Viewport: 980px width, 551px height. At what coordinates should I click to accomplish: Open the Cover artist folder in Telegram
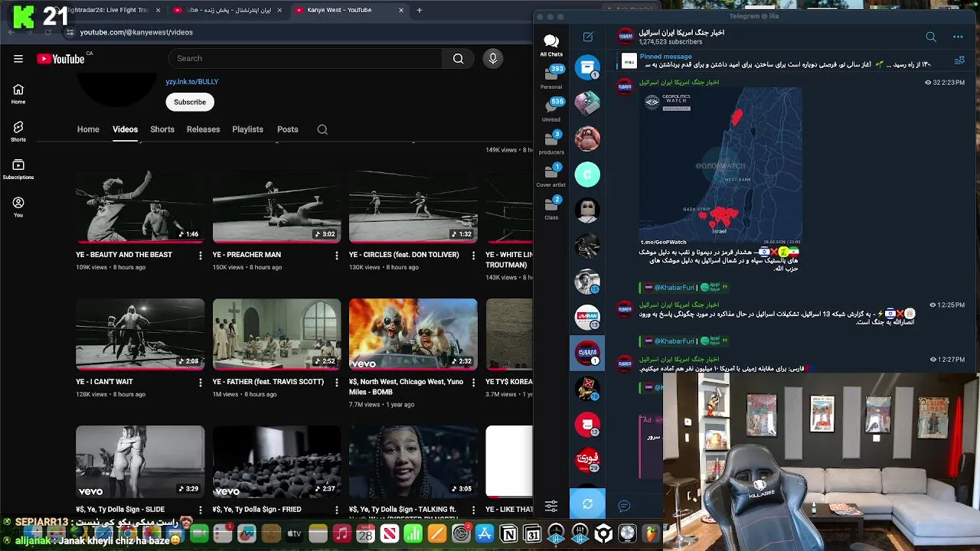(551, 175)
